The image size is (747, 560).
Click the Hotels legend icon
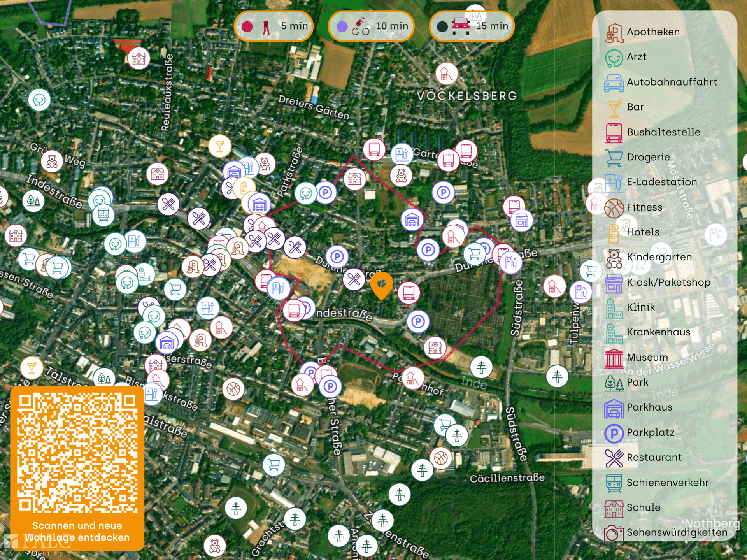tap(614, 233)
